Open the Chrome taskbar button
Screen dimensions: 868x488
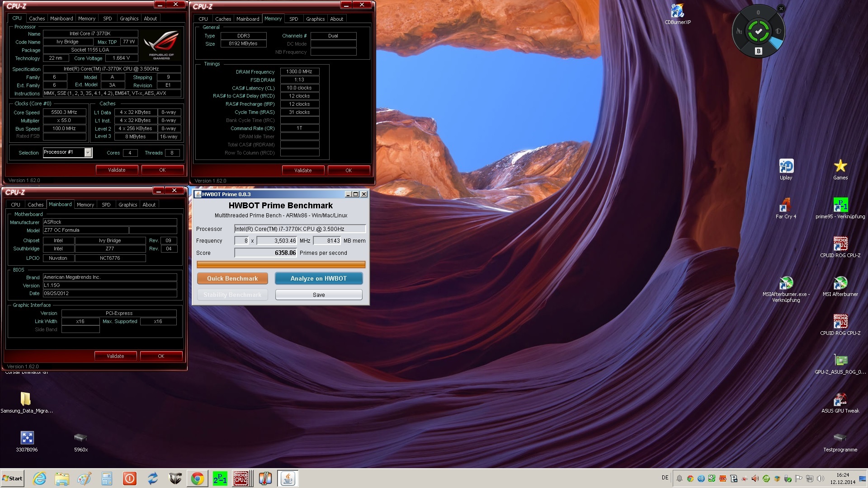(197, 478)
